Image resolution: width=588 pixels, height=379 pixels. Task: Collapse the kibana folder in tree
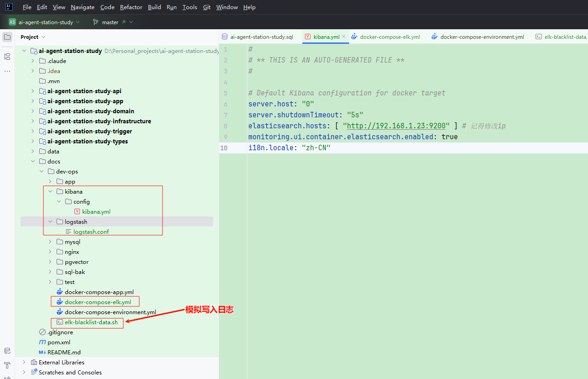click(50, 192)
